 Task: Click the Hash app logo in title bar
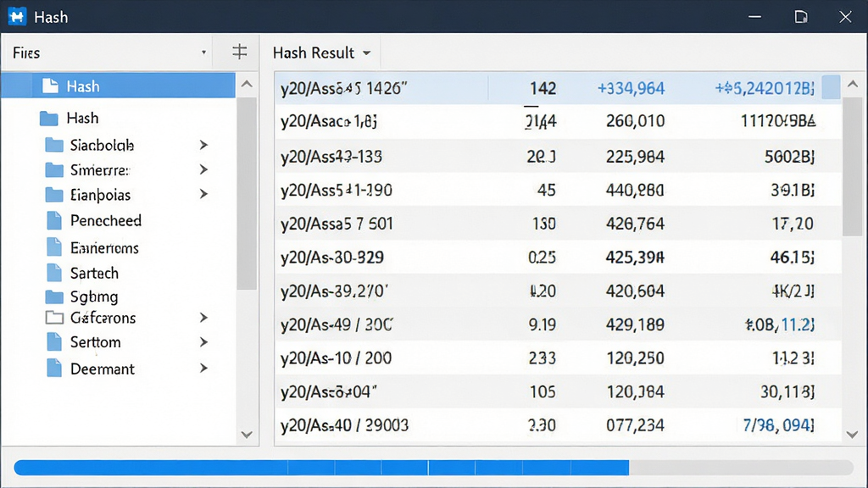(x=17, y=17)
